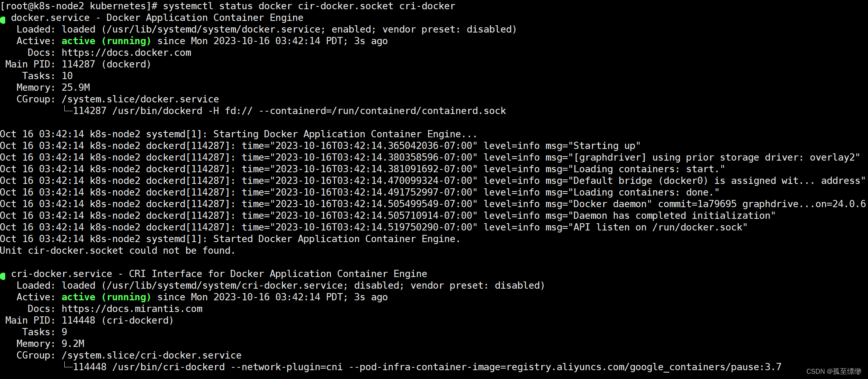Click docker.service's green 'active (running)' status text

(x=106, y=41)
